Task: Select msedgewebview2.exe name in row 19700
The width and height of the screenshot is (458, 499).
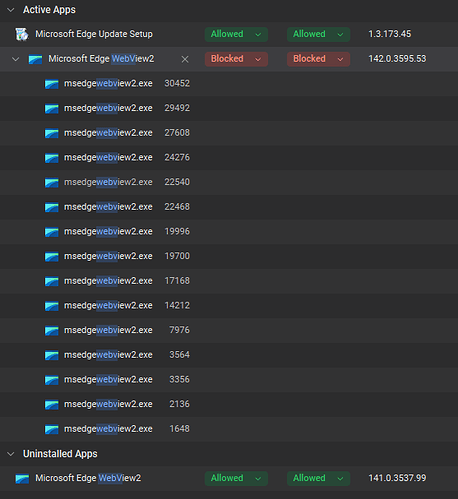Action: tap(108, 256)
